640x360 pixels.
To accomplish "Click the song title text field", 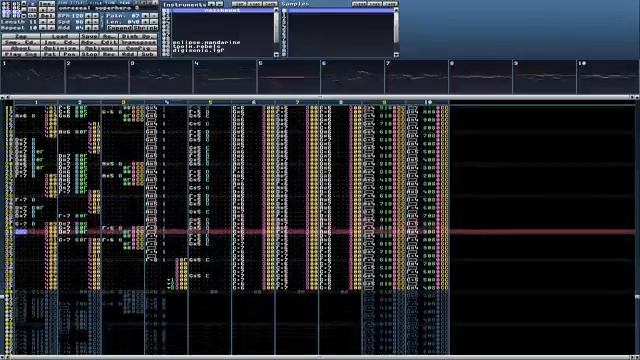I will pyautogui.click(x=108, y=8).
